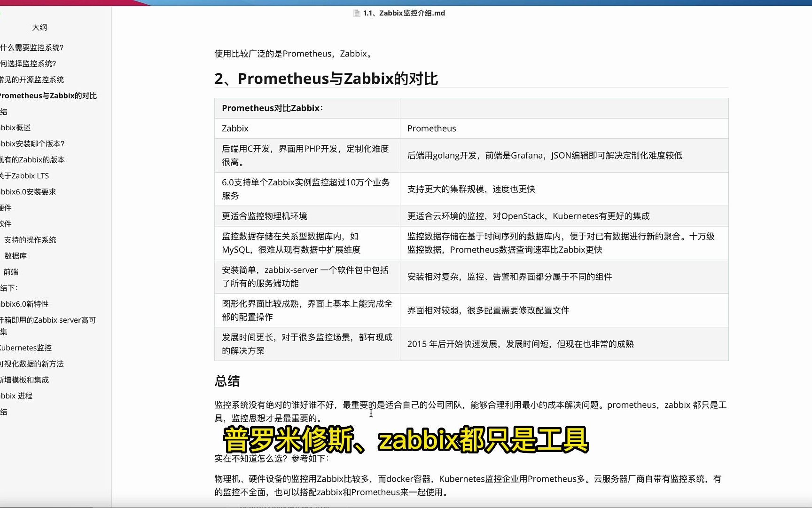Open outline item 何选择监控系统?
812x508 pixels.
pyautogui.click(x=28, y=63)
